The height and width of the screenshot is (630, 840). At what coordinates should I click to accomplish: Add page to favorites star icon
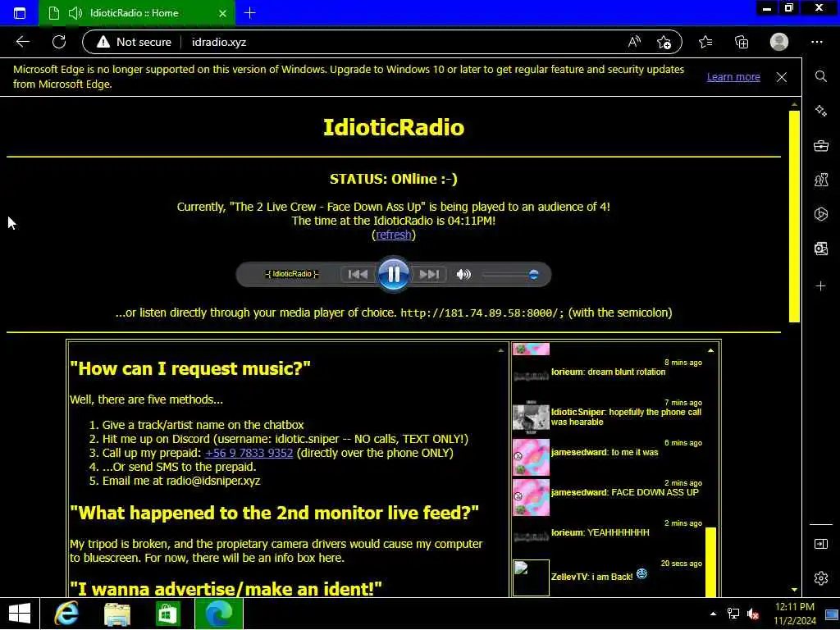[x=664, y=42]
